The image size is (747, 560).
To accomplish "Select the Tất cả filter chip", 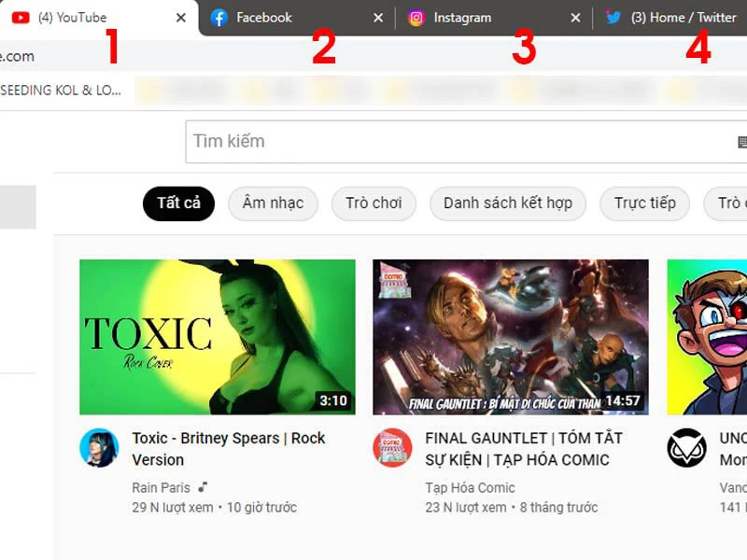I will (x=178, y=203).
